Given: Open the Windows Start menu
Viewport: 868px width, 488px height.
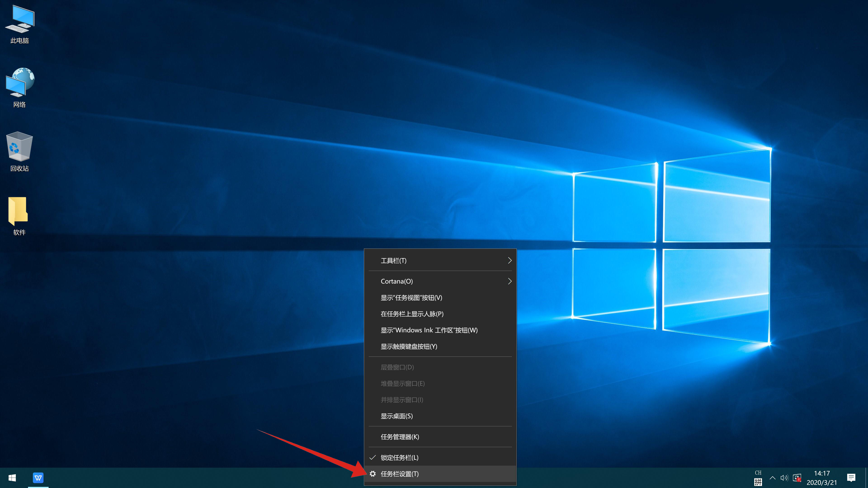Looking at the screenshot, I should tap(12, 478).
